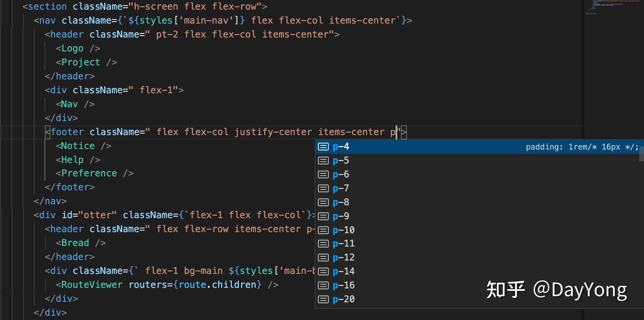
Task: Choose the p-12 padding suggestion
Action: tap(343, 258)
